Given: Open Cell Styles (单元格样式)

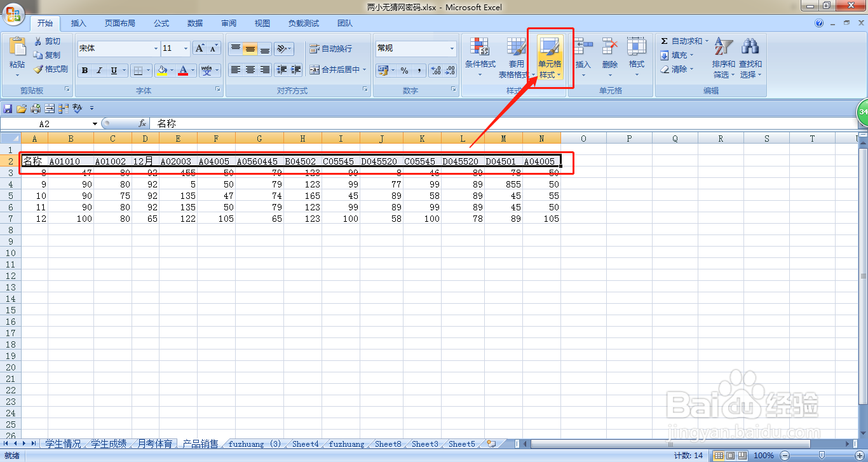Looking at the screenshot, I should [550, 57].
